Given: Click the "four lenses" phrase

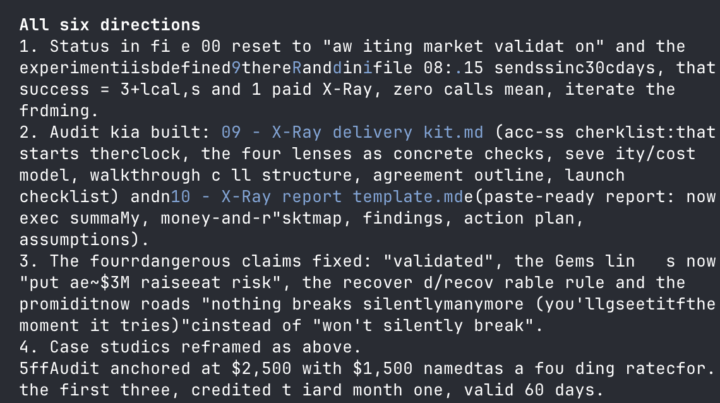Looking at the screenshot, I should click(297, 153).
